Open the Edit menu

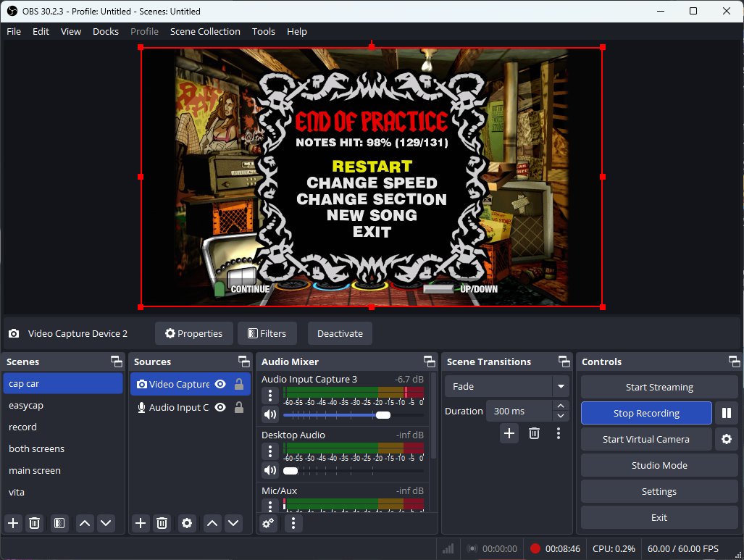41,31
